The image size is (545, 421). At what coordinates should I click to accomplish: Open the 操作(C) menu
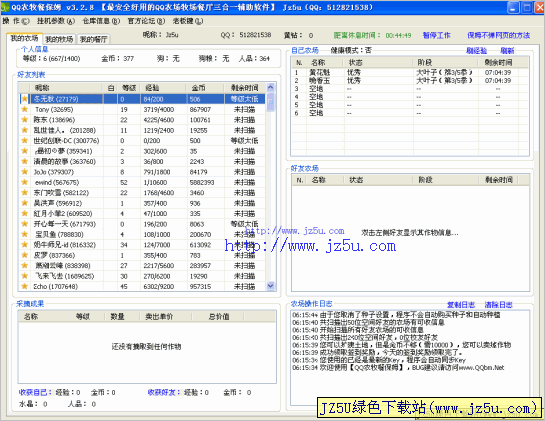(x=16, y=21)
